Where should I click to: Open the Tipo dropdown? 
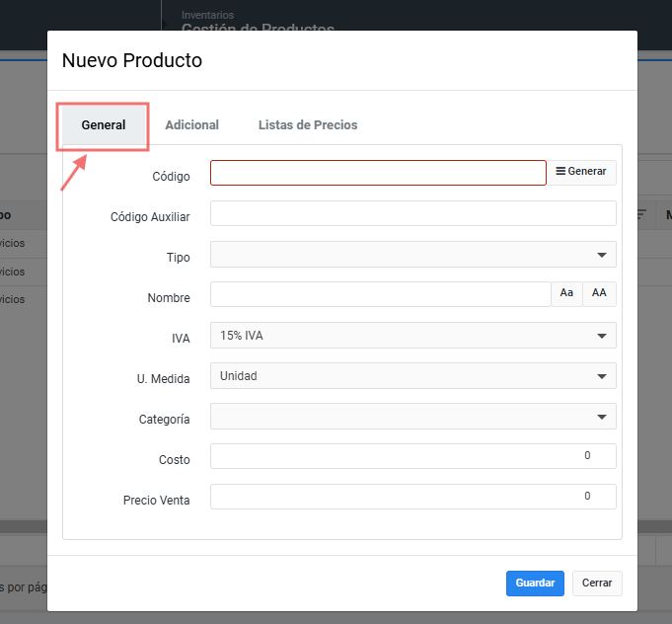click(412, 255)
